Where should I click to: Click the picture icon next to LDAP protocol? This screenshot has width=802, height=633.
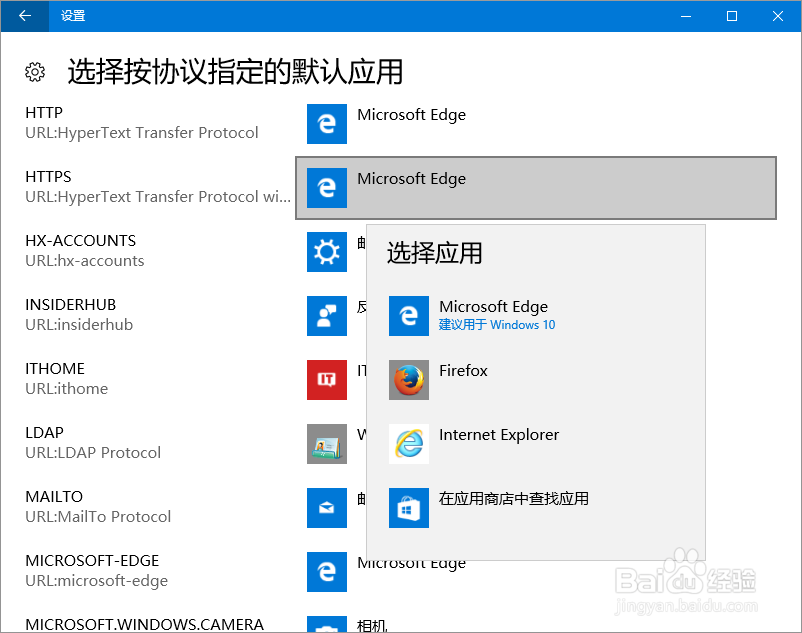click(326, 444)
